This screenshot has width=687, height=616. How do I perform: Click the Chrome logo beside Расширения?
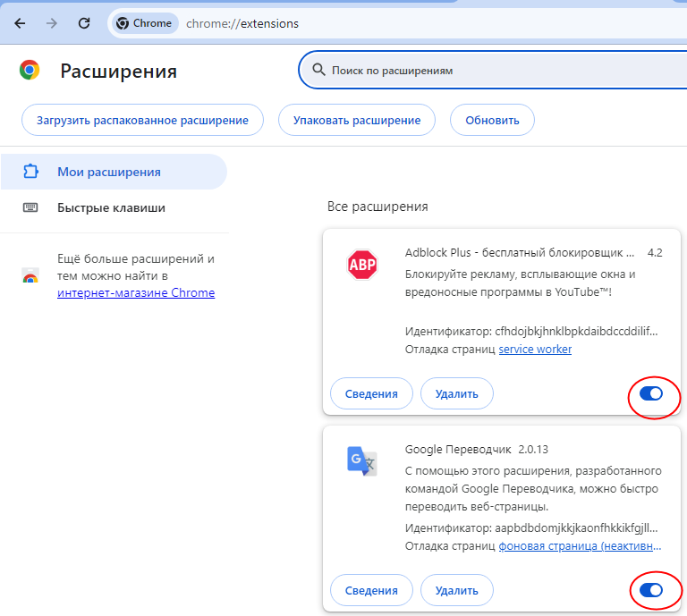[x=30, y=70]
